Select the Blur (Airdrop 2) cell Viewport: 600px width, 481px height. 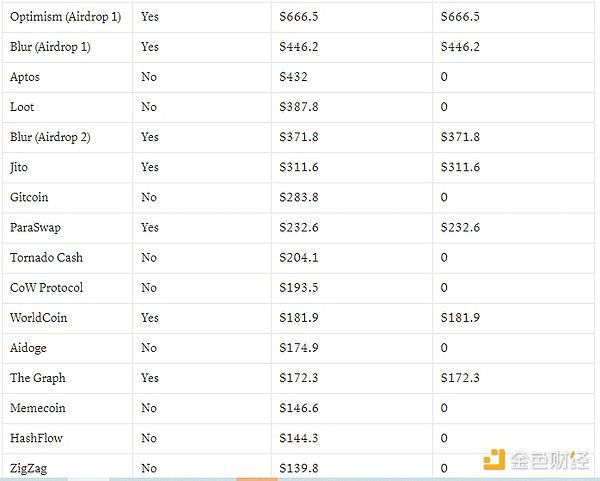(x=50, y=137)
